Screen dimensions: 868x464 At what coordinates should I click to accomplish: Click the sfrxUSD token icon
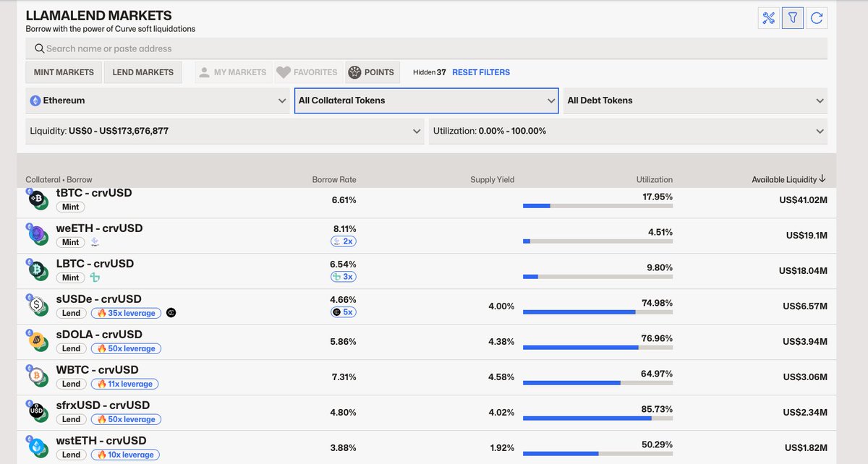point(37,412)
